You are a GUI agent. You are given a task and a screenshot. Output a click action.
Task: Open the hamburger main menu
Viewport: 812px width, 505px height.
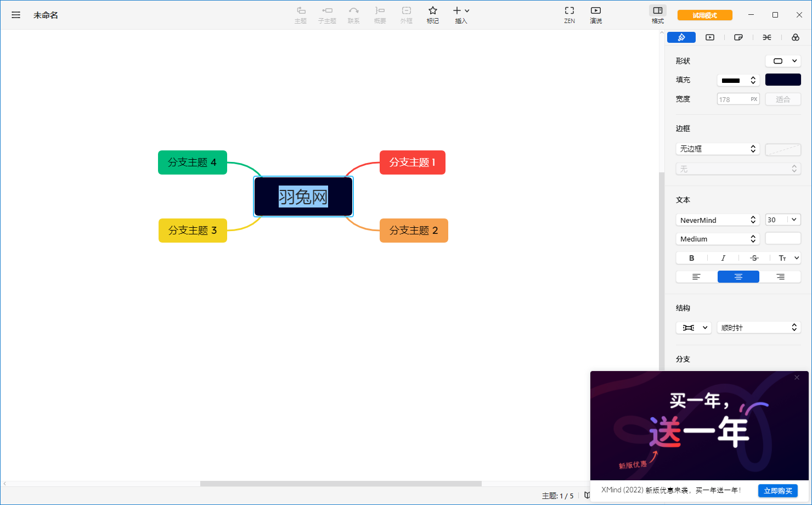point(16,15)
